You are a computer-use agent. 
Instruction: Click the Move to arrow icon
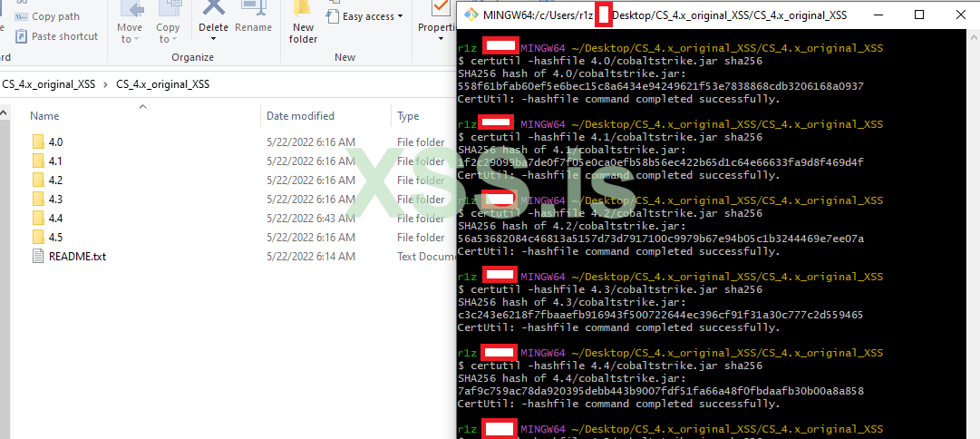tap(131, 9)
